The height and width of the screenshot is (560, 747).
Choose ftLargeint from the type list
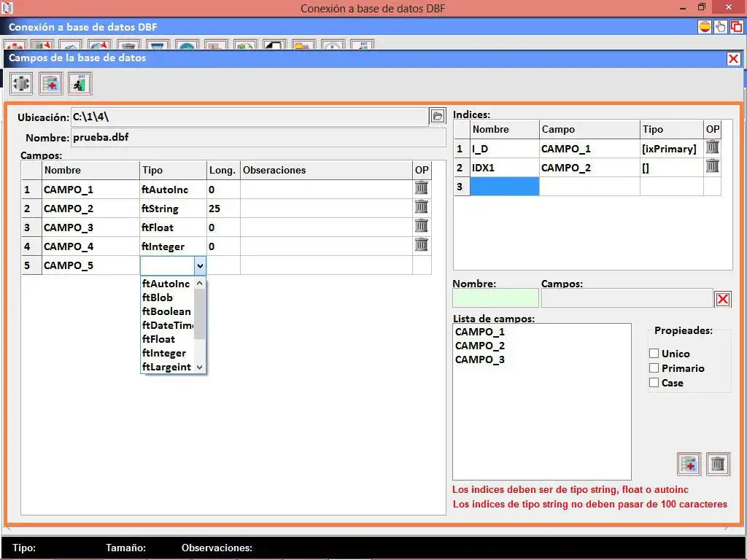click(x=167, y=367)
